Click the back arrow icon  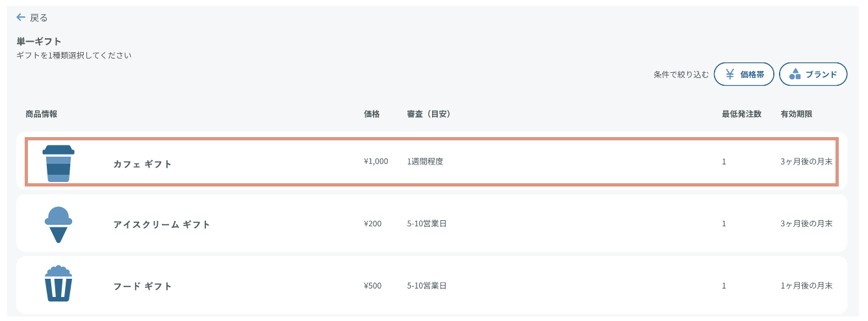21,18
